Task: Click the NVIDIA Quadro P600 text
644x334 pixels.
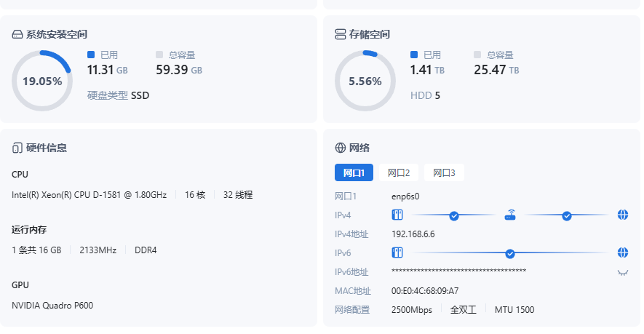Action: pyautogui.click(x=52, y=305)
